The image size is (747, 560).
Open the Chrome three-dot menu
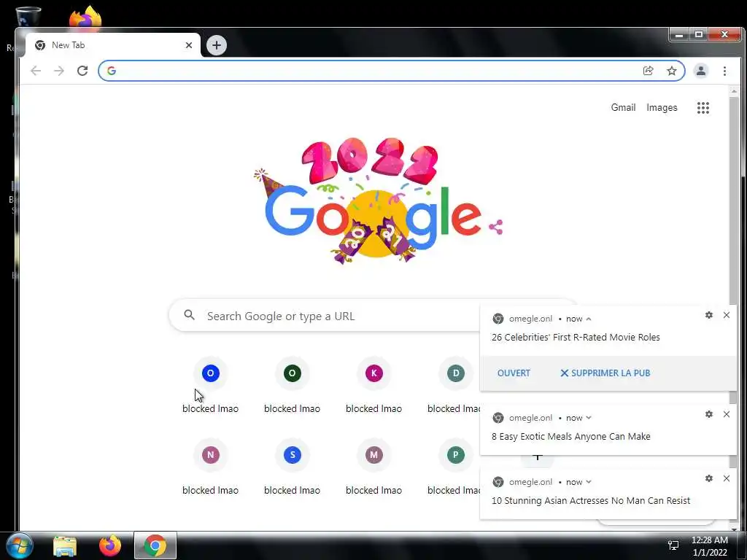click(x=724, y=71)
